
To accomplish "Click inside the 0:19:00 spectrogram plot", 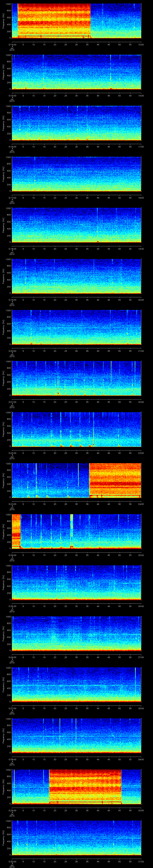I will [77, 276].
